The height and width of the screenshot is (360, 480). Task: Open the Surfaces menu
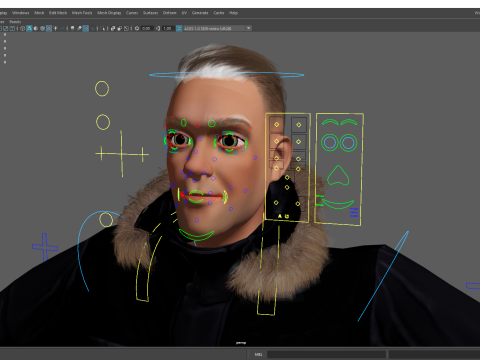(150, 13)
